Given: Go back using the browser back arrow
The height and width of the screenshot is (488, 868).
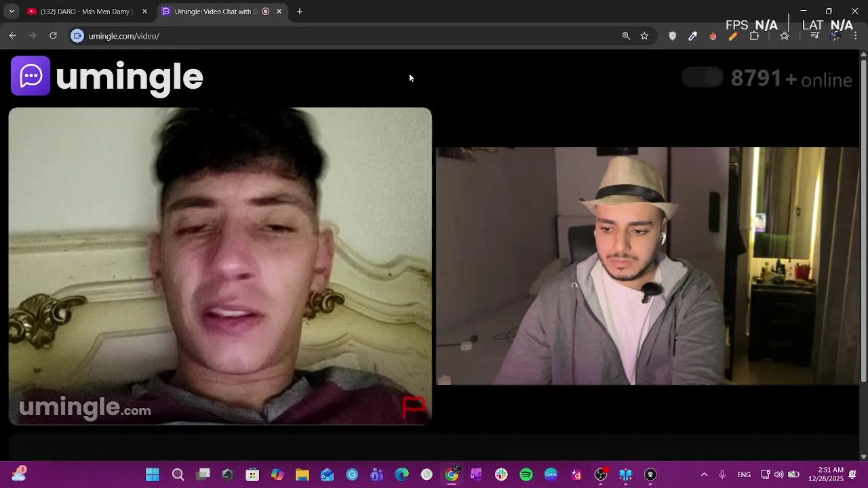Looking at the screenshot, I should pos(12,36).
